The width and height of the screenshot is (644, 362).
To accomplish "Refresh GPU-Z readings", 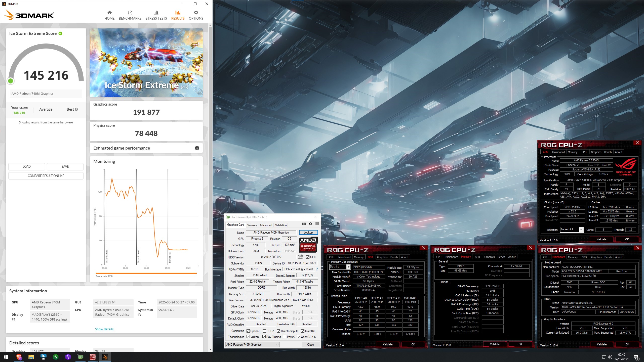I will pos(310,224).
